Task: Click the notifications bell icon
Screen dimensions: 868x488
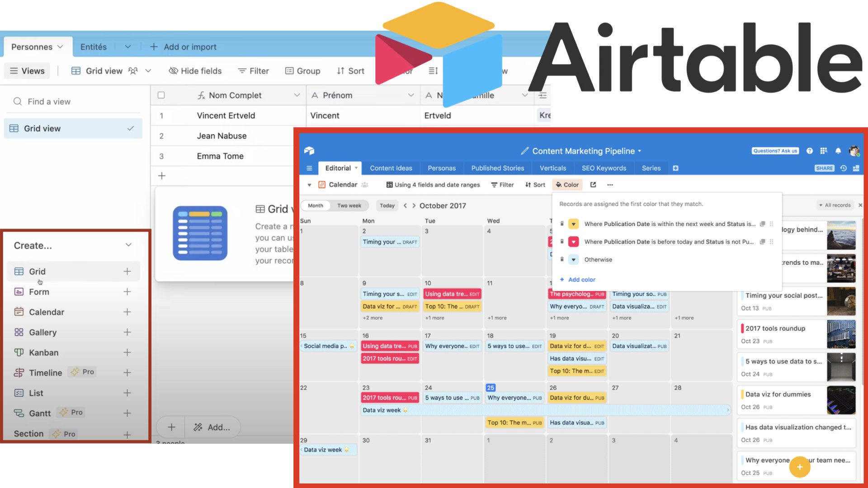Action: (x=838, y=151)
